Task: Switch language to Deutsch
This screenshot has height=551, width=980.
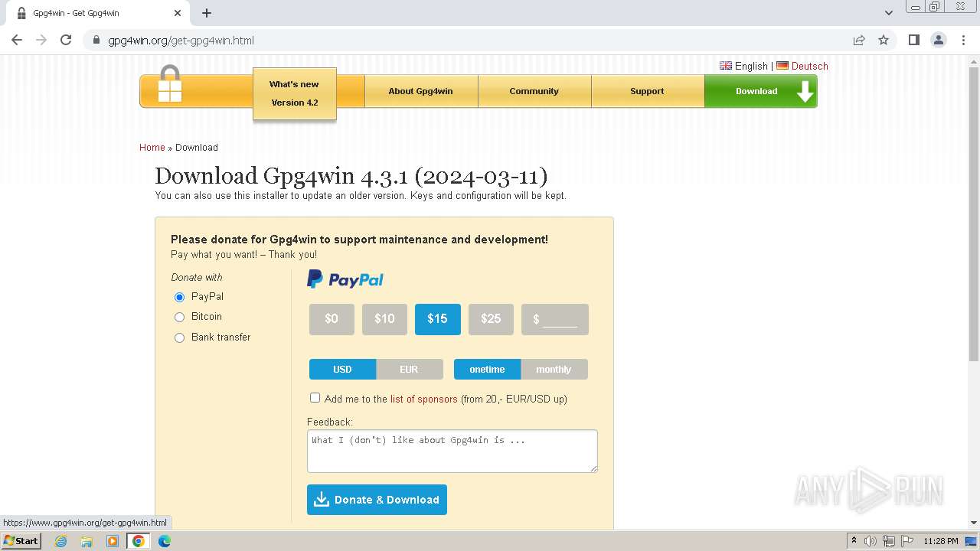Action: point(802,66)
